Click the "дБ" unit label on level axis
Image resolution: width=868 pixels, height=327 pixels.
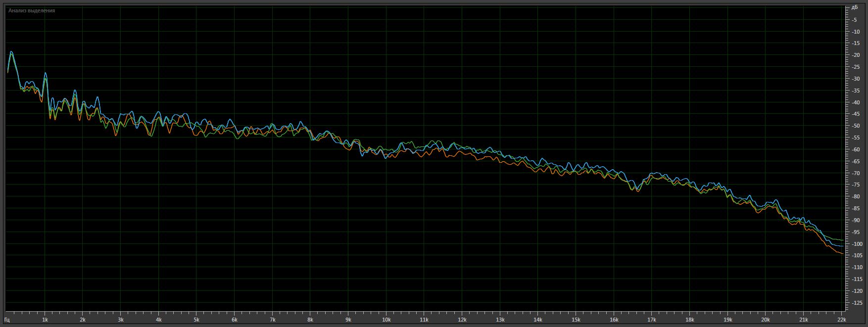tap(855, 8)
